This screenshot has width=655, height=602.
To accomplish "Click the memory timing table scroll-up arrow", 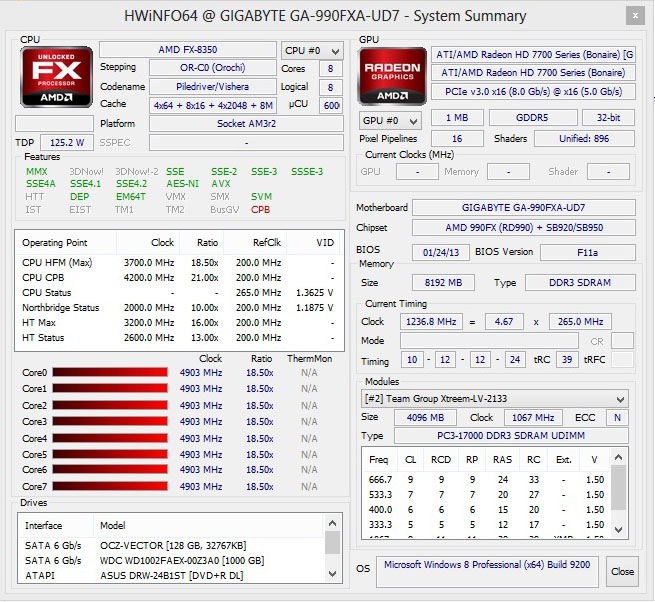I will pos(619,457).
